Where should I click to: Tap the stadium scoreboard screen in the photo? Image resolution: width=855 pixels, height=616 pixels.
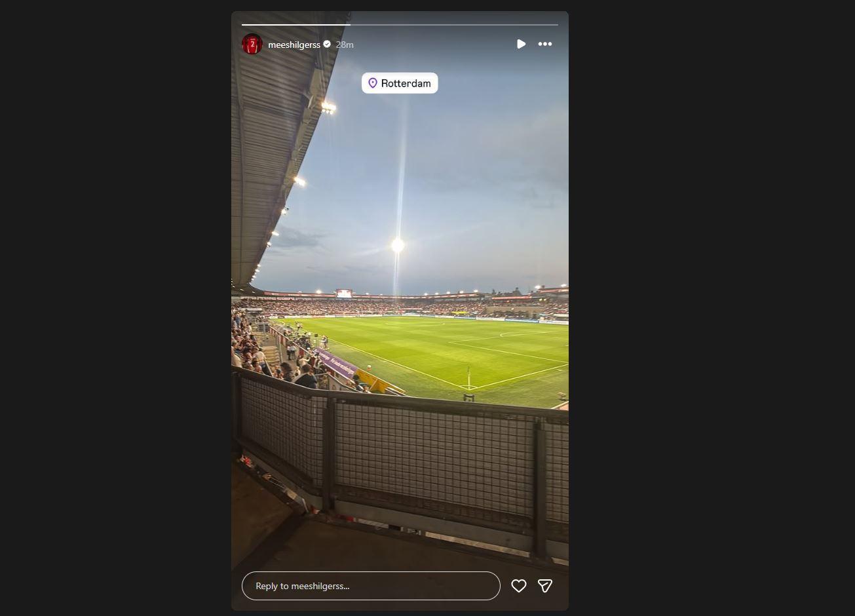343,294
